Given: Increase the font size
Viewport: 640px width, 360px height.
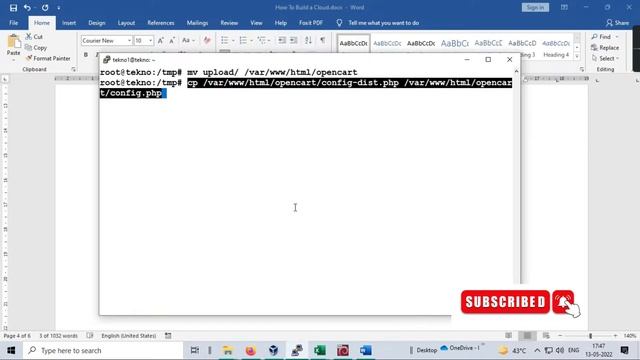Looking at the screenshot, I should (x=160, y=40).
